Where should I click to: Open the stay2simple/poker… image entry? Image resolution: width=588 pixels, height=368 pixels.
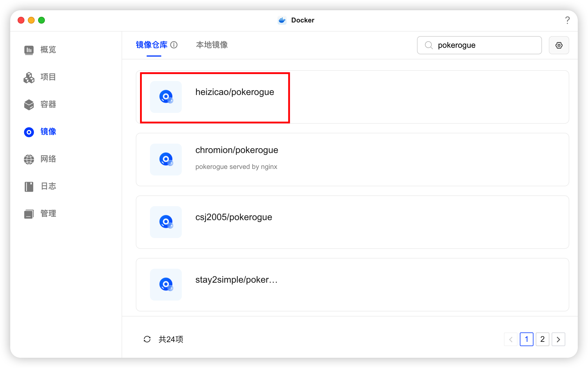point(236,280)
